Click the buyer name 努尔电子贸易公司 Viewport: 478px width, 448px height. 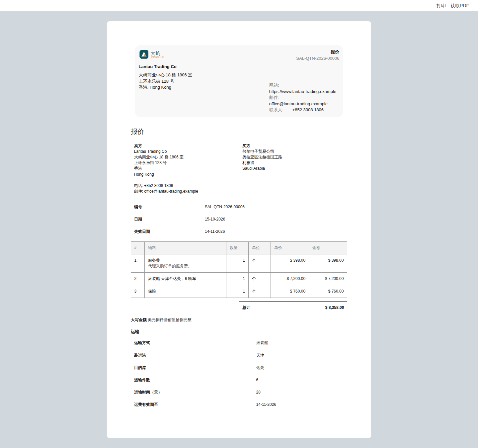click(x=258, y=151)
